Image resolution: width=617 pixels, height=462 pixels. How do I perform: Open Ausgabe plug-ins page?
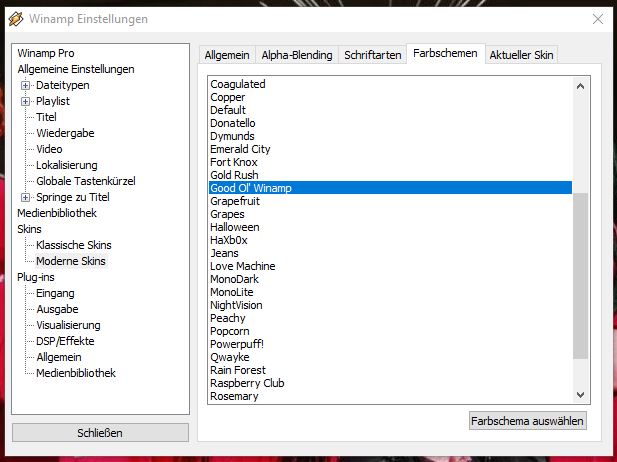57,309
